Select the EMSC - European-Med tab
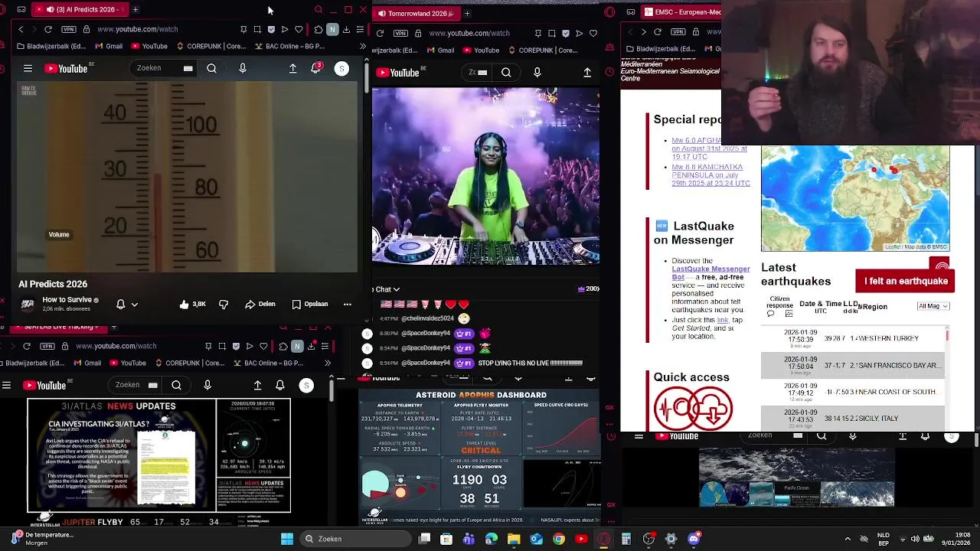This screenshot has height=551, width=980. [681, 12]
